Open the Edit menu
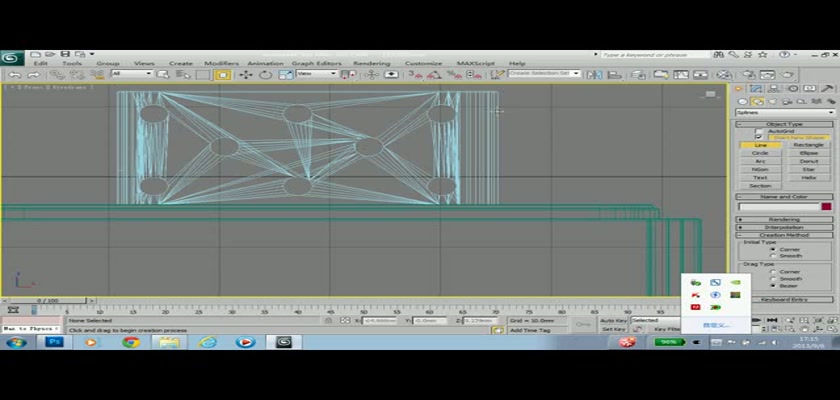 [41, 63]
